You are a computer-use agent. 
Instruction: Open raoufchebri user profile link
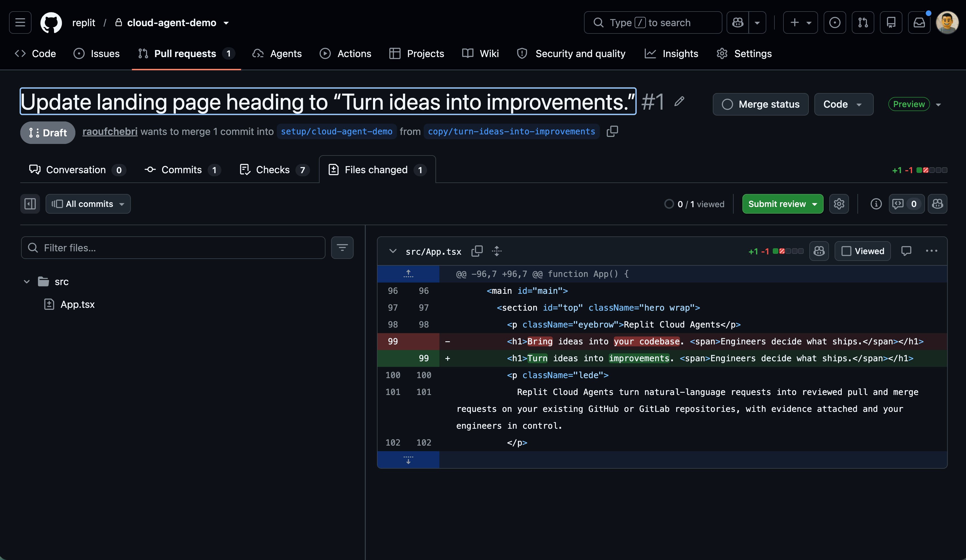[x=110, y=131]
